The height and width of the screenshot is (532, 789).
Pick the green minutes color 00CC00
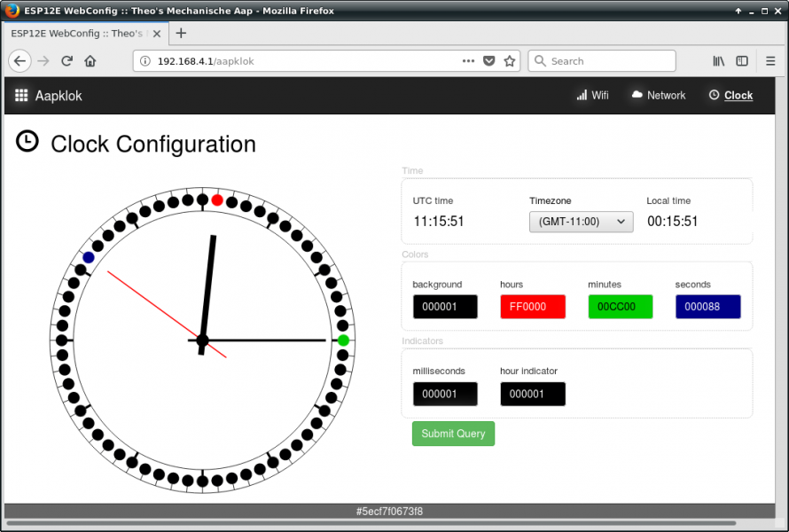pyautogui.click(x=621, y=307)
